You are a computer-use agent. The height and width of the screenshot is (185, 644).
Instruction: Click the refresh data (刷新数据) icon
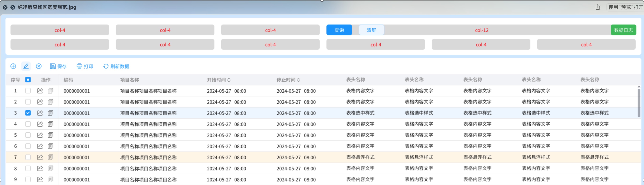point(106,66)
